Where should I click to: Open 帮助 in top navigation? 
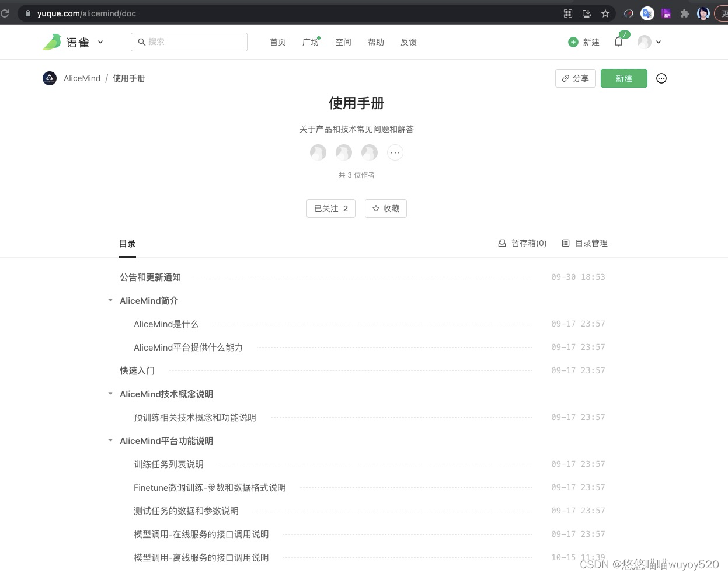coord(376,42)
